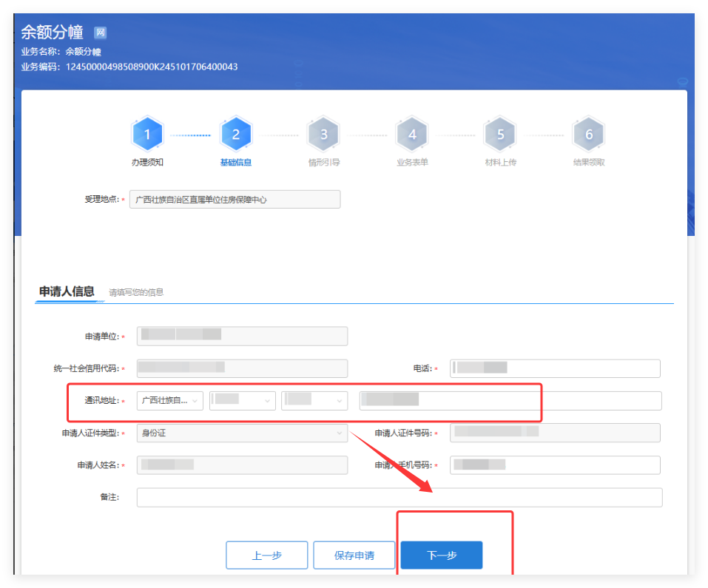Open the 广西壮族自治区 province dropdown
Image resolution: width=708 pixels, height=588 pixels.
169,400
